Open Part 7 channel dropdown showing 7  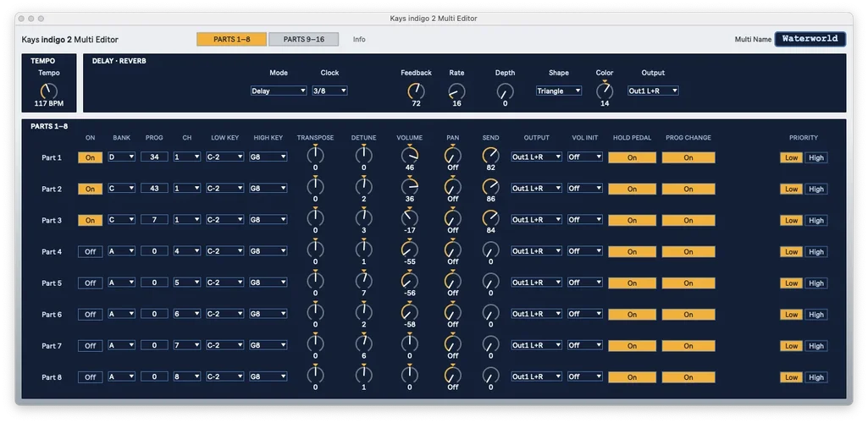click(187, 345)
